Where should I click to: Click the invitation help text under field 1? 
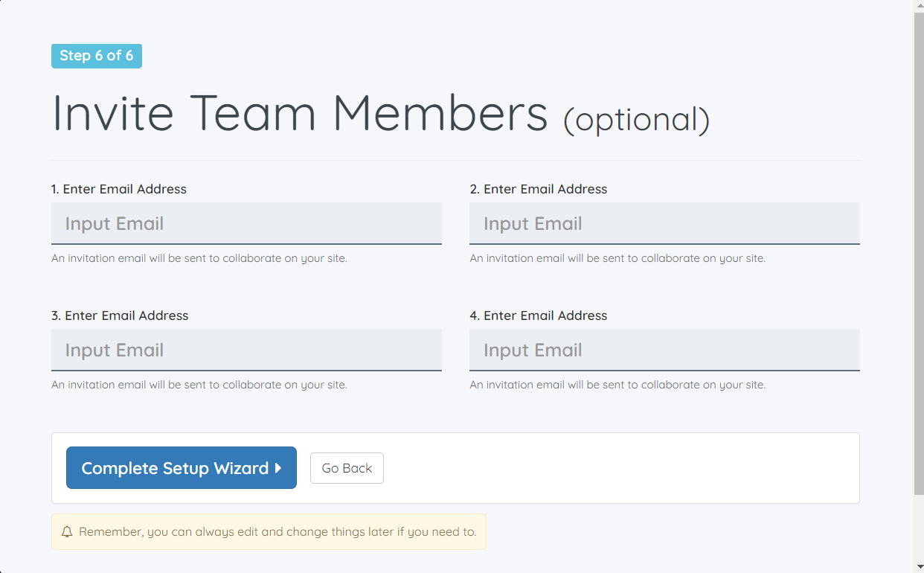coord(199,258)
